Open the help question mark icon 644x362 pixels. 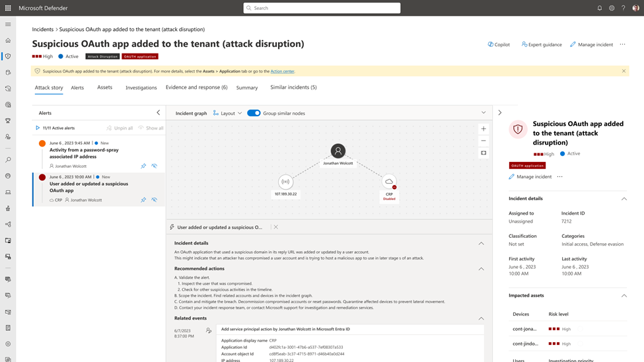click(x=623, y=8)
